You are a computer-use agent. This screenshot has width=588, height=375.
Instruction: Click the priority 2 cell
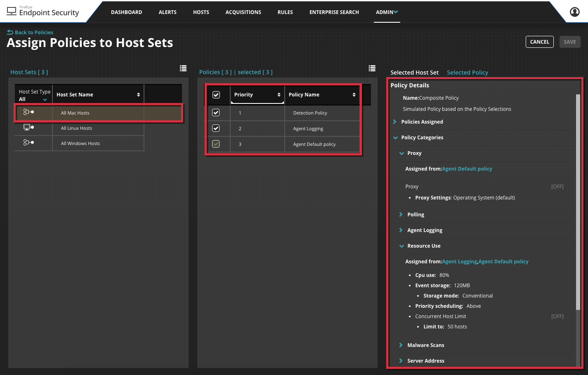tap(257, 129)
